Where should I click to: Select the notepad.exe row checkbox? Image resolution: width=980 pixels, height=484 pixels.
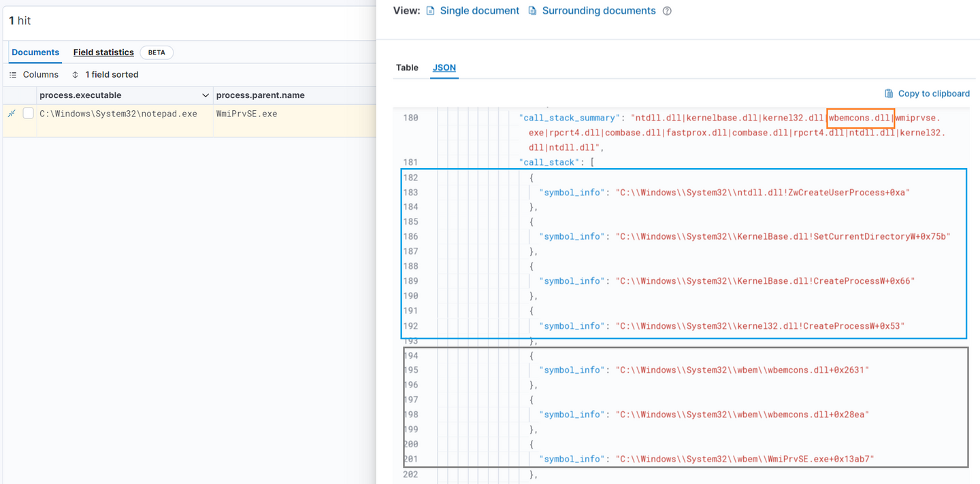(29, 114)
